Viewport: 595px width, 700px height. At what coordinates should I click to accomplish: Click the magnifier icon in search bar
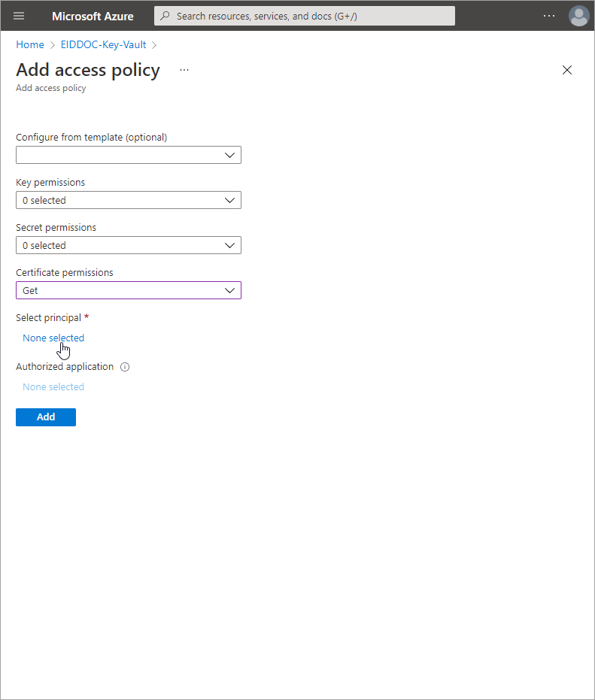[x=165, y=16]
